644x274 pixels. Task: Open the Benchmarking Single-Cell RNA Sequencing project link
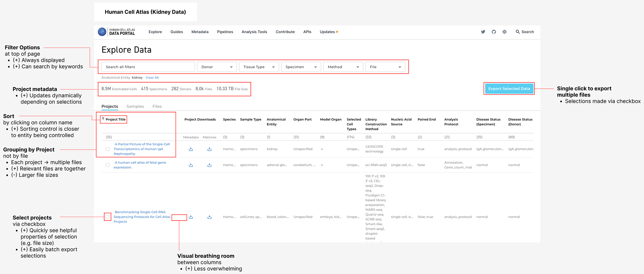[x=142, y=217]
